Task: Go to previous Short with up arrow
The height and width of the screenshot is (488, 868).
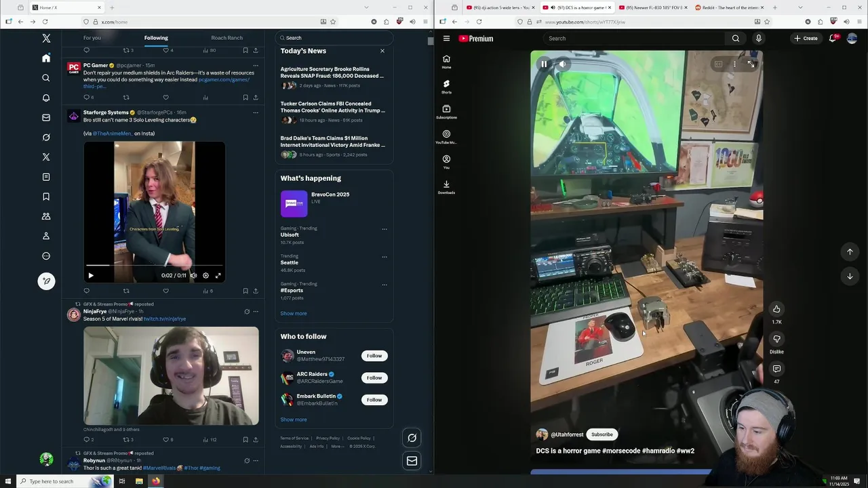Action: click(850, 252)
